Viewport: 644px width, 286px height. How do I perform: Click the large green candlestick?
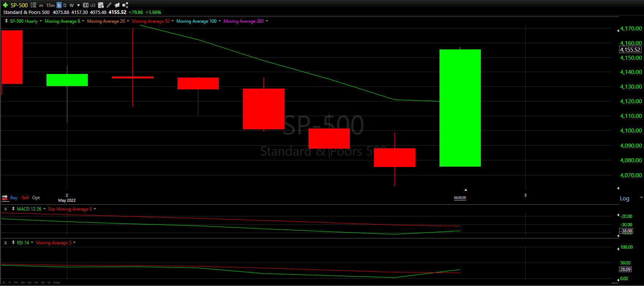[460, 108]
